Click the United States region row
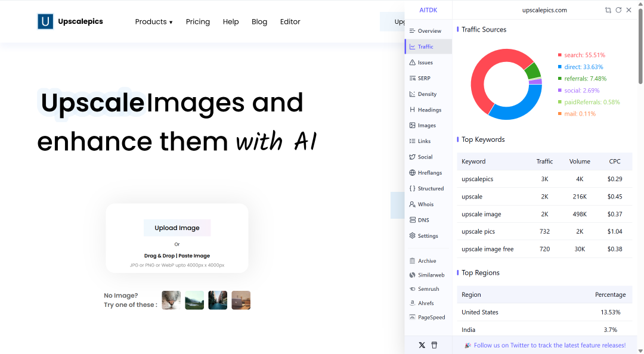Screen dimensions: 644x354 pyautogui.click(x=544, y=312)
